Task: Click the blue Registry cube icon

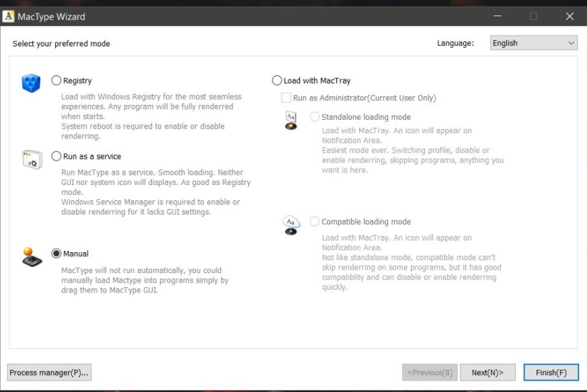Action: (x=30, y=83)
